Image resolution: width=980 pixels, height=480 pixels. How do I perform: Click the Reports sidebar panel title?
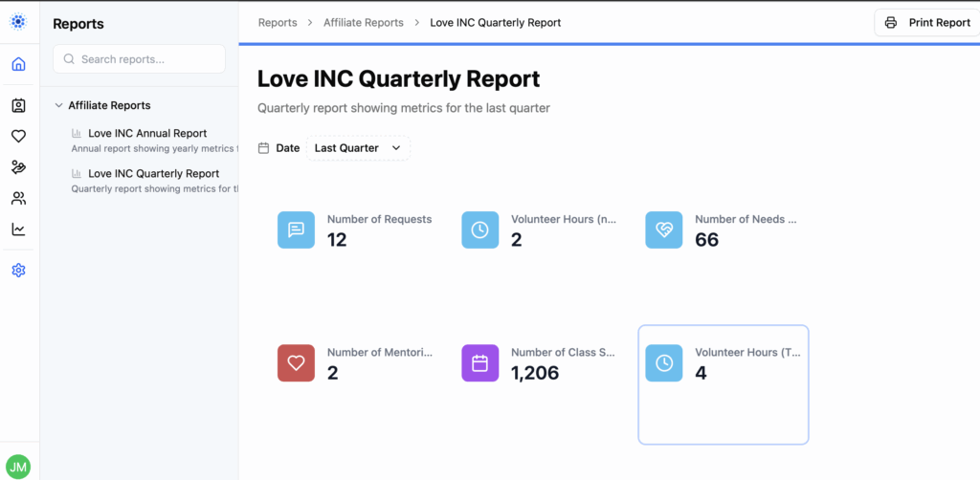pyautogui.click(x=78, y=24)
